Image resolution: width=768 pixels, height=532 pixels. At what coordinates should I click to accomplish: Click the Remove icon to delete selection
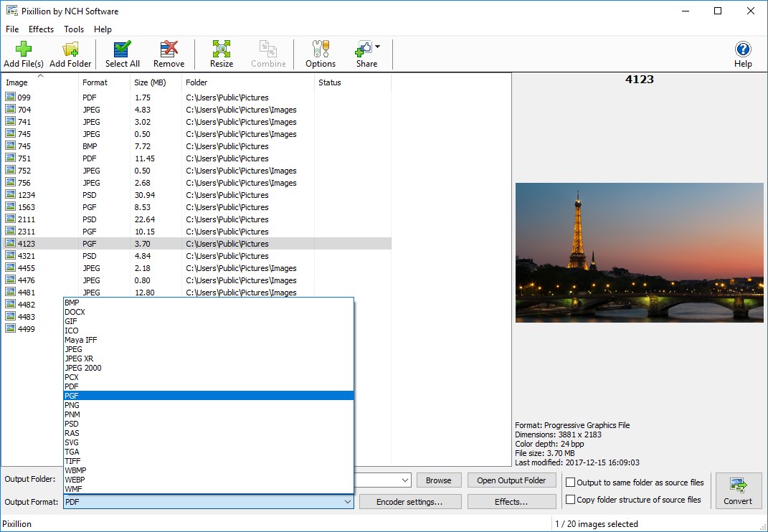pyautogui.click(x=169, y=49)
